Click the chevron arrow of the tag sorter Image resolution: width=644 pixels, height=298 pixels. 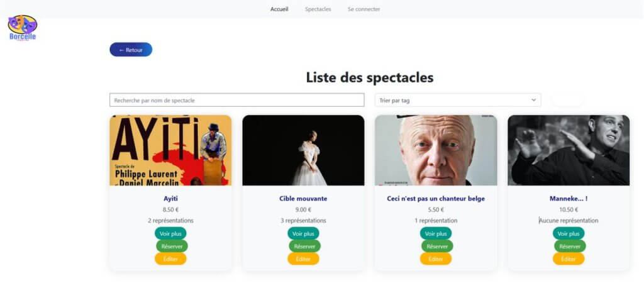tap(533, 100)
